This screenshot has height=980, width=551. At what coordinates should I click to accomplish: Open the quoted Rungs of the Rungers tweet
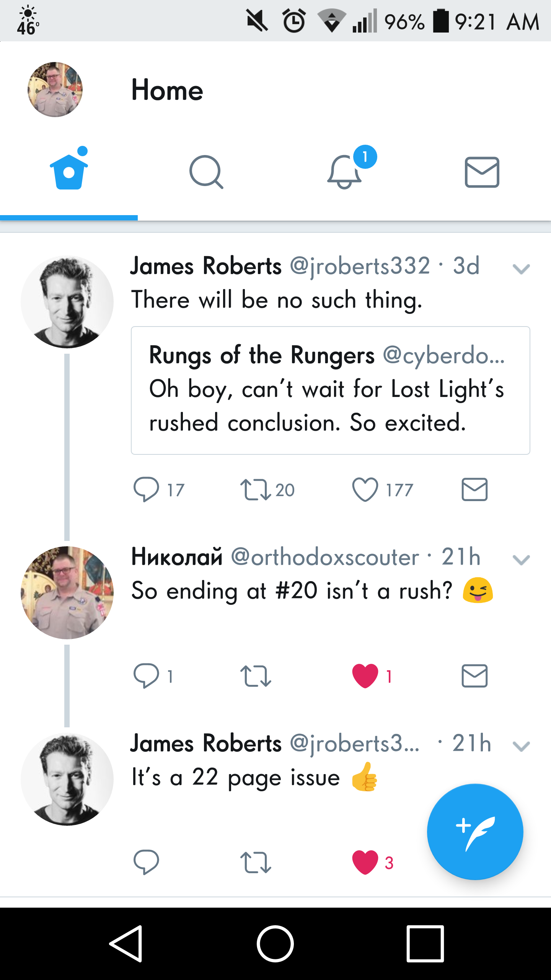(x=330, y=390)
